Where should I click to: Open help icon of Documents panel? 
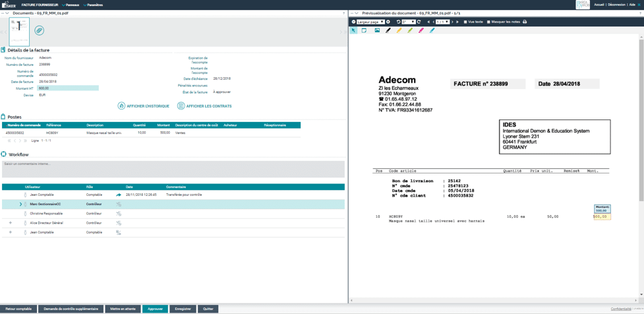pos(344,13)
